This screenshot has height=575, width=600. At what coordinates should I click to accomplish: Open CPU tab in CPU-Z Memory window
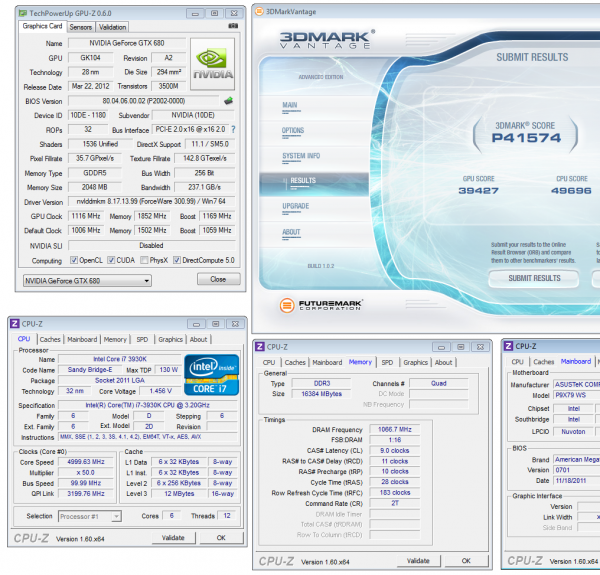click(x=269, y=362)
